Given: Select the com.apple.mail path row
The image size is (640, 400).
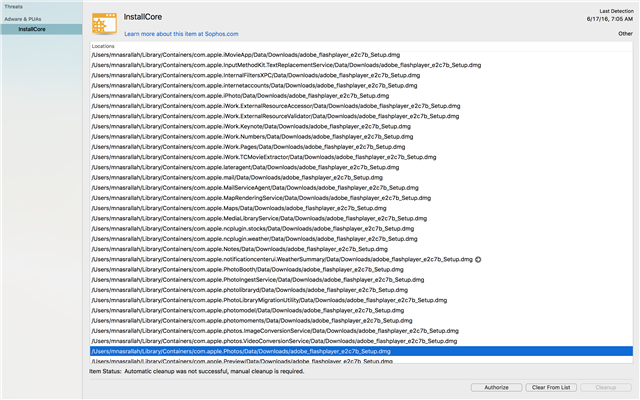Looking at the screenshot, I should coord(361,178).
